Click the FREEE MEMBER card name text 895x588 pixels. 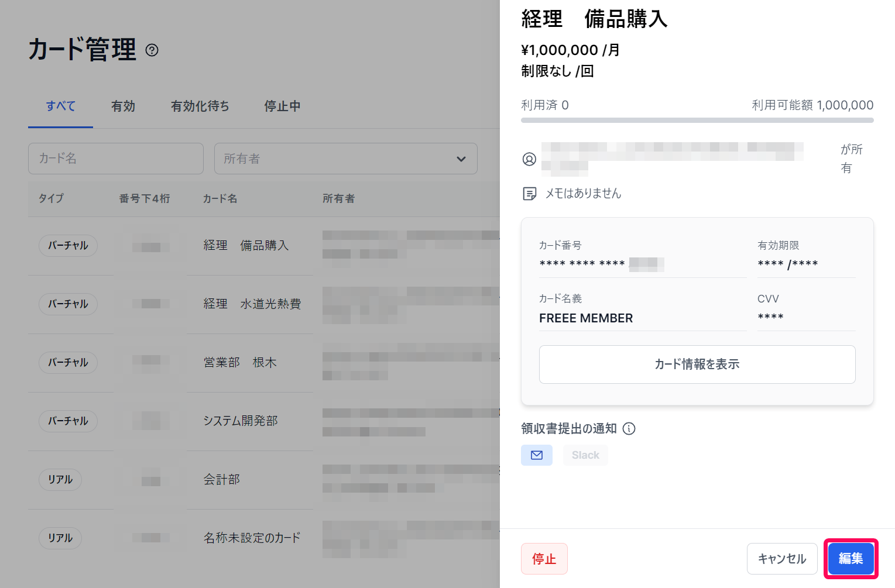[586, 318]
